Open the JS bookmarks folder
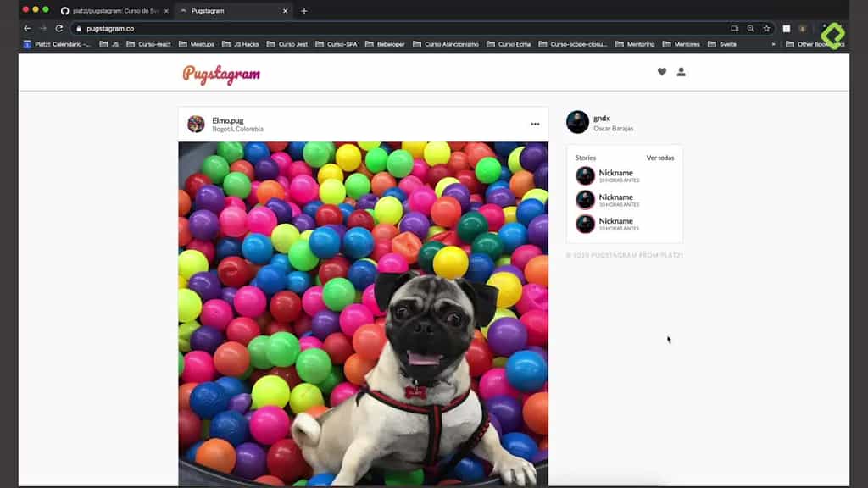This screenshot has width=868, height=488. 109,44
